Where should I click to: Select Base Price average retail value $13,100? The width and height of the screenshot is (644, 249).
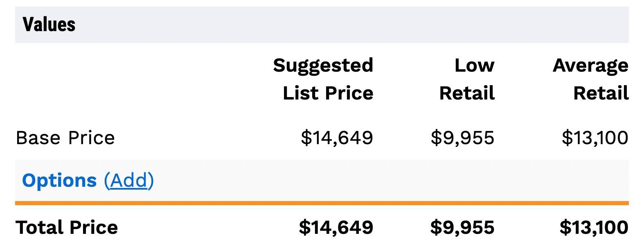[x=595, y=138]
